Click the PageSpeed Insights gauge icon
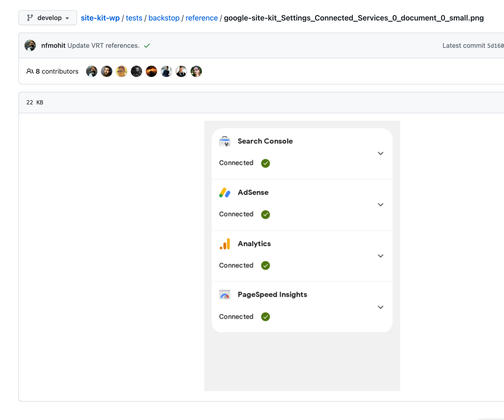Image resolution: width=504 pixels, height=420 pixels. tap(224, 295)
